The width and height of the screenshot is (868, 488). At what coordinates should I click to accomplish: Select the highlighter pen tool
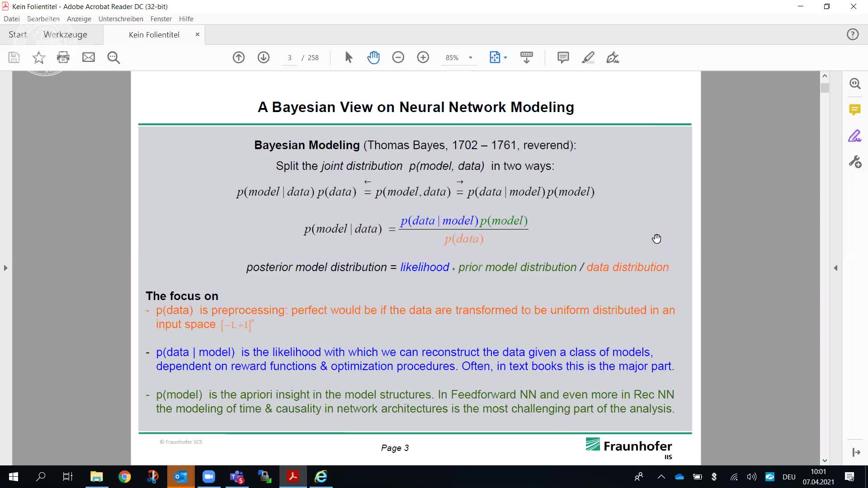pos(588,57)
